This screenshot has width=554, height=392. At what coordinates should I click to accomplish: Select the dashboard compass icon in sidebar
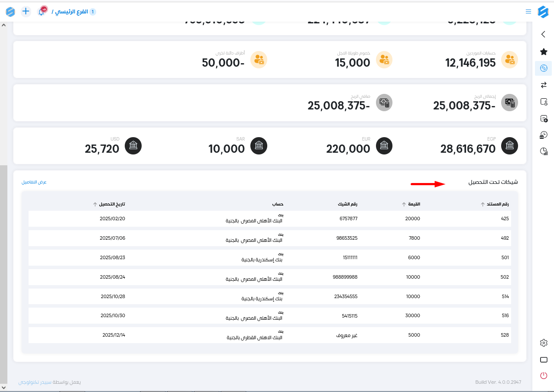coord(544,68)
